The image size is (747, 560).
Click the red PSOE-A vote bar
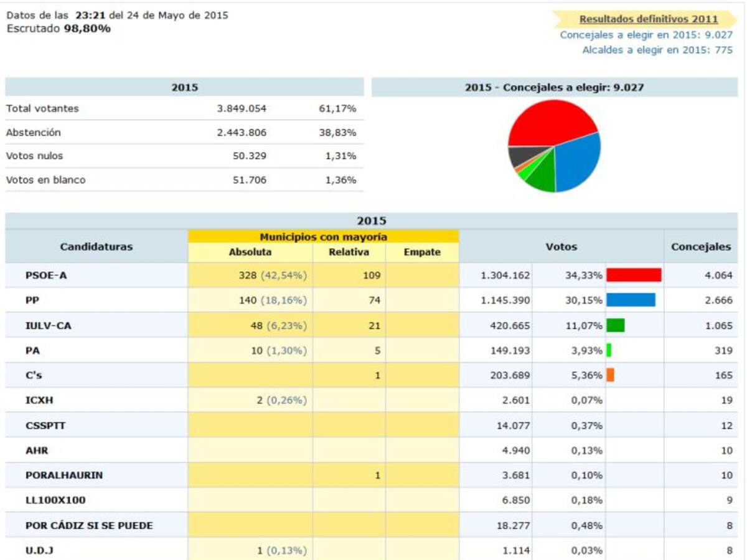click(633, 275)
